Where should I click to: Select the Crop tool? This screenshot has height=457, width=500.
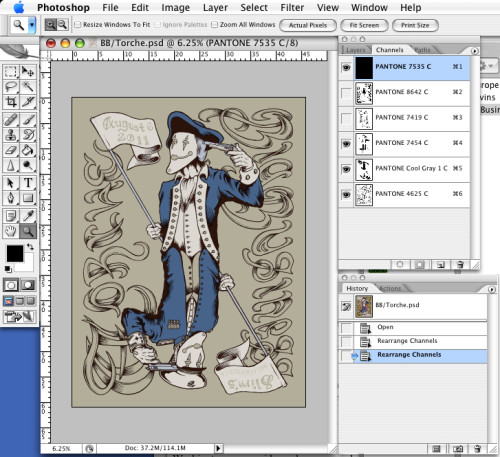coord(11,102)
